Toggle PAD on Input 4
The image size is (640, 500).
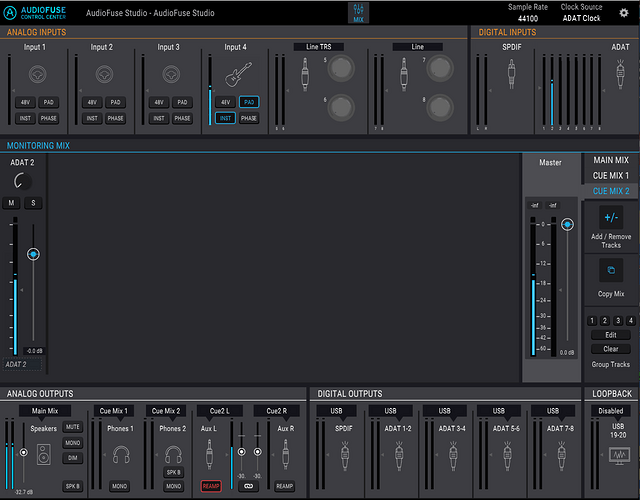(x=249, y=102)
